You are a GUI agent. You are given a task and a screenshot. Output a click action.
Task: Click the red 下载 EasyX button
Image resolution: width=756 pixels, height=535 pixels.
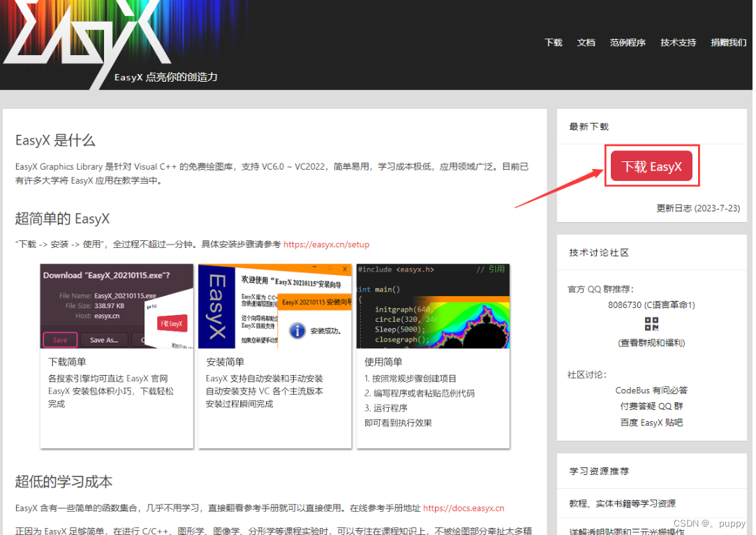(x=651, y=166)
